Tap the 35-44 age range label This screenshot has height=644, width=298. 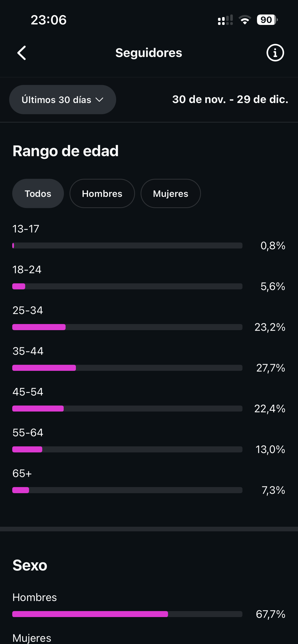(28, 351)
